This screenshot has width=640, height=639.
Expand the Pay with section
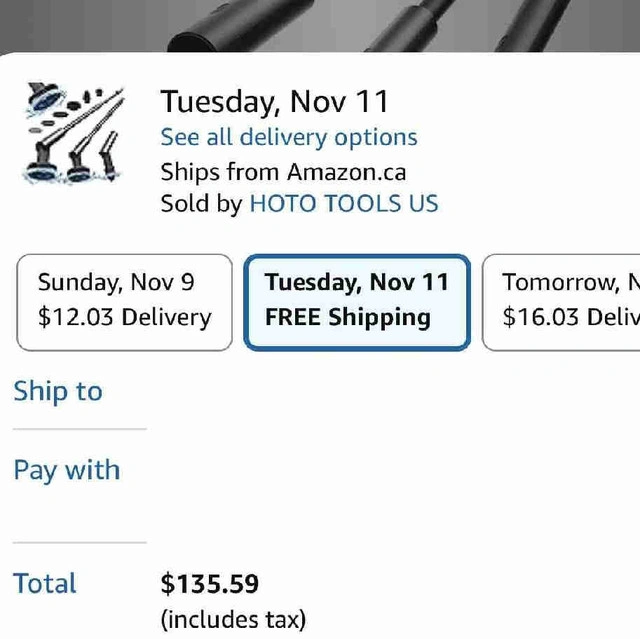click(66, 470)
